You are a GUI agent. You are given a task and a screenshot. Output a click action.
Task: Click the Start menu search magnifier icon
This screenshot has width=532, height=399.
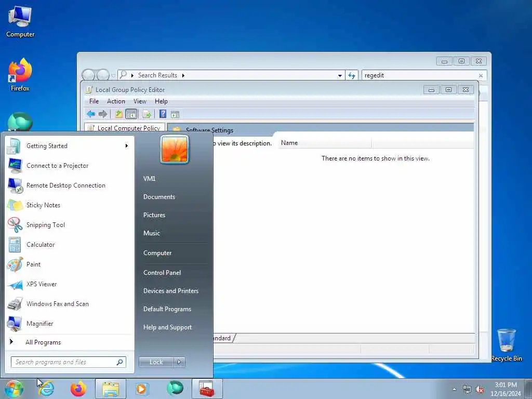pos(120,362)
